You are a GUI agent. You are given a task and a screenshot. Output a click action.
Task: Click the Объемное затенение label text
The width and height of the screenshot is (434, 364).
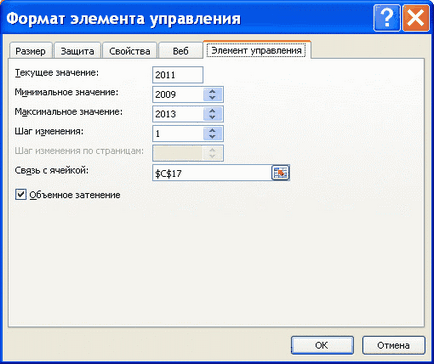click(75, 195)
